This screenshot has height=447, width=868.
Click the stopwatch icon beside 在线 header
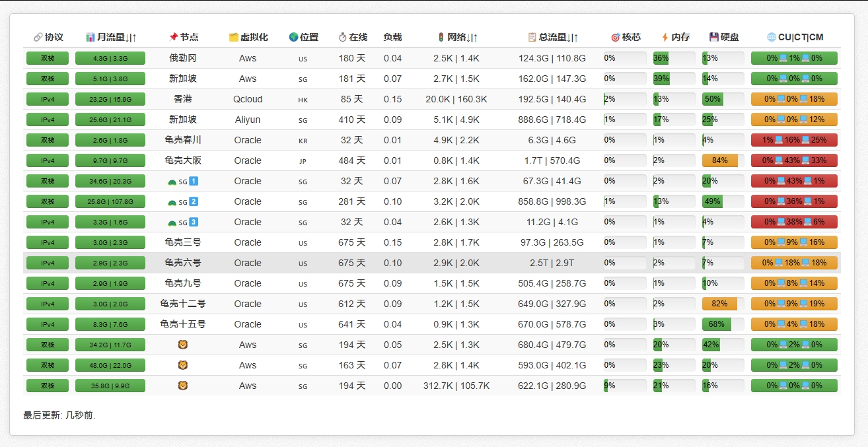[342, 38]
